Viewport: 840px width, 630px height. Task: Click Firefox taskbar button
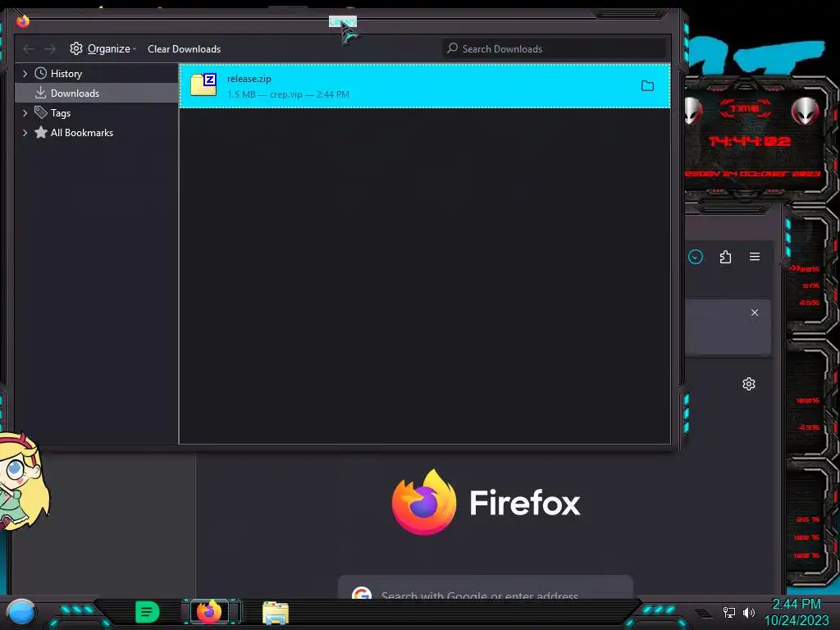(209, 612)
